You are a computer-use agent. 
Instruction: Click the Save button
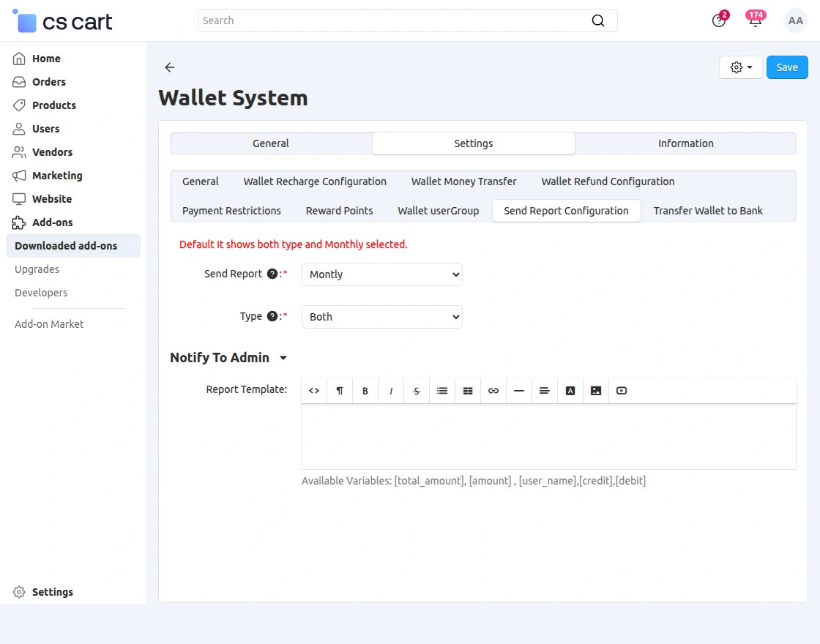(787, 67)
